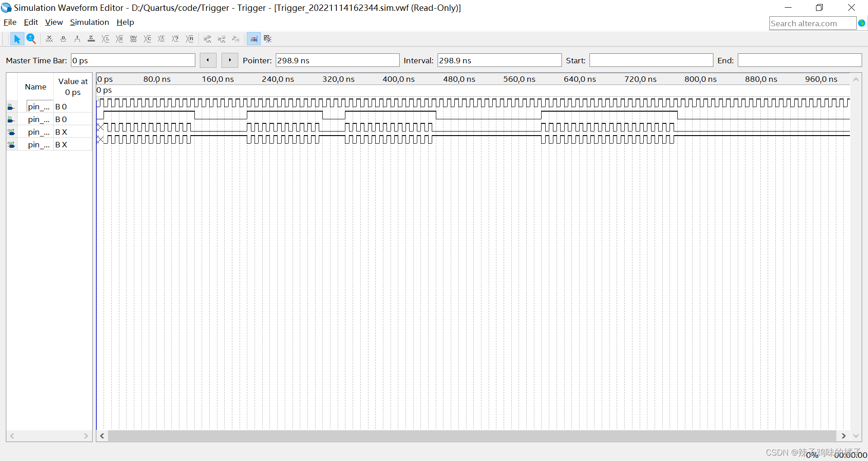Open the Overwrite Clock tool

pyautogui.click(x=161, y=39)
